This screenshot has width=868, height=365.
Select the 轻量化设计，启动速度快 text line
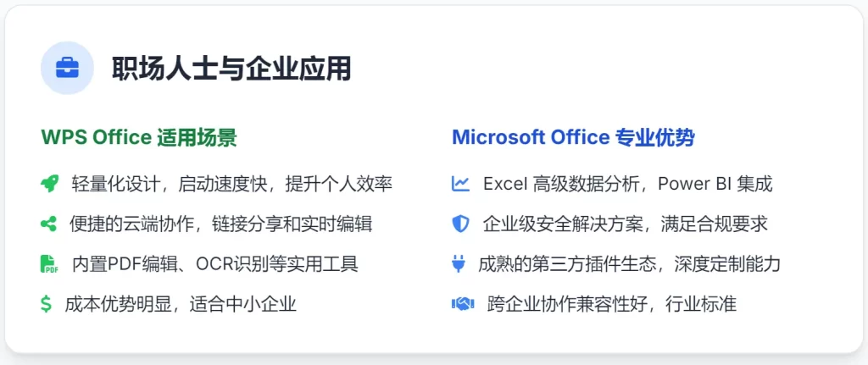coord(231,184)
